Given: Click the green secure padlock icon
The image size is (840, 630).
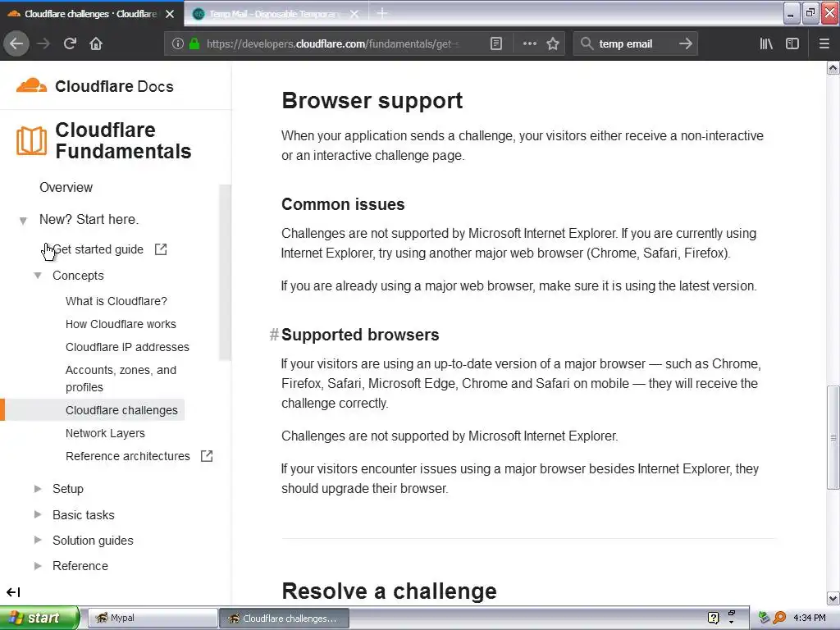Looking at the screenshot, I should [x=194, y=43].
